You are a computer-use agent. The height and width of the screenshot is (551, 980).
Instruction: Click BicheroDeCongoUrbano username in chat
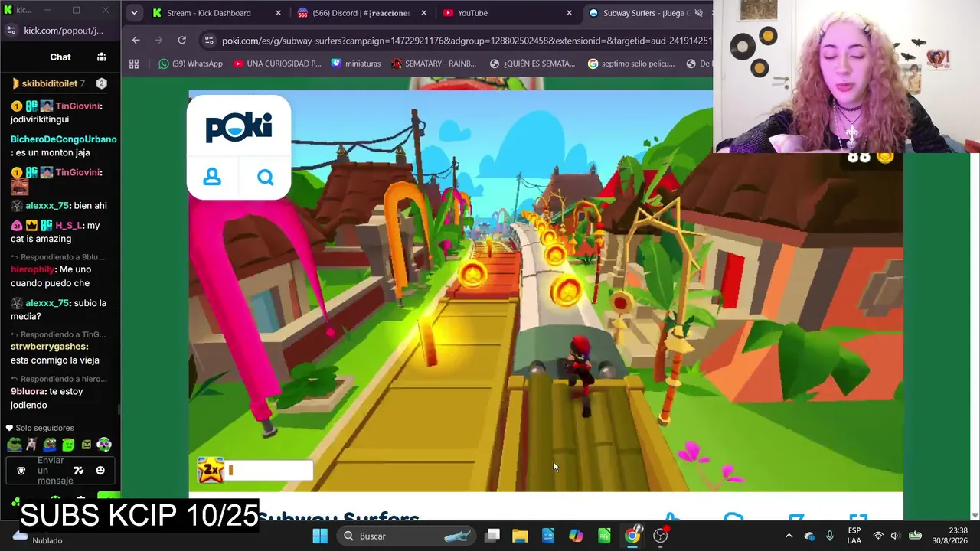click(64, 139)
